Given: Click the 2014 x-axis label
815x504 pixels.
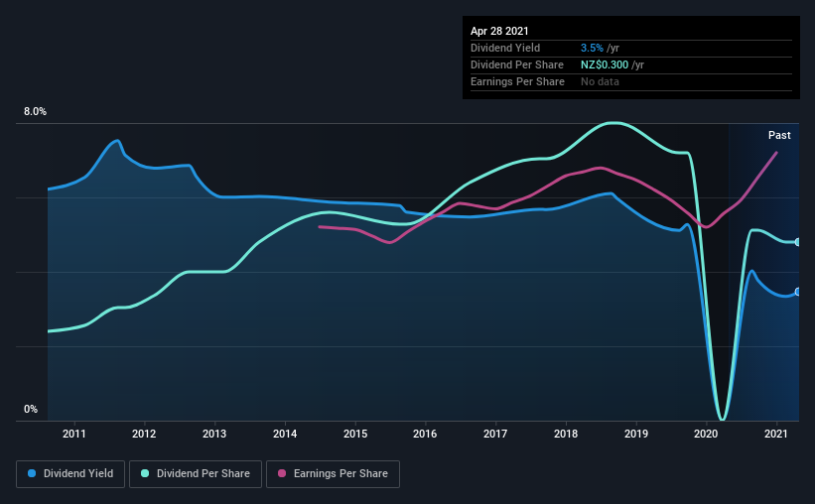Looking at the screenshot, I should coord(285,434).
